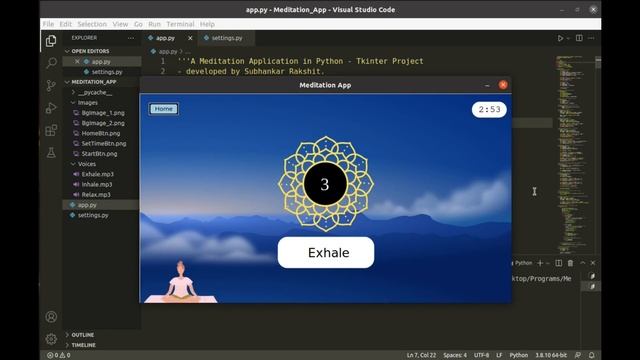Open Inhale.mp3 in the explorer
The height and width of the screenshot is (360, 640).
point(97,184)
